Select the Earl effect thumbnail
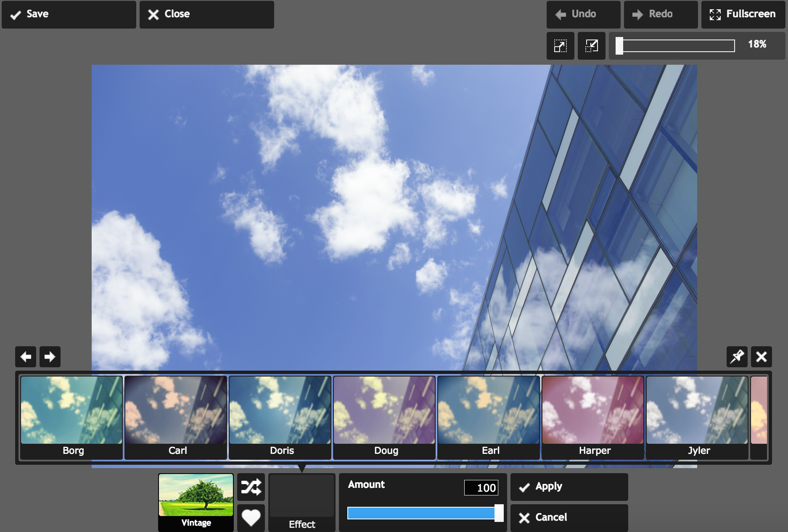 pyautogui.click(x=489, y=417)
